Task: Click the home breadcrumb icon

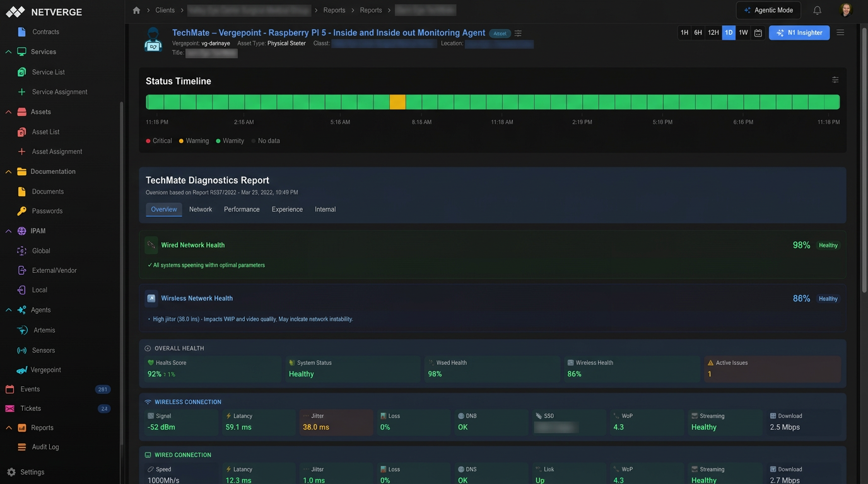Action: coord(136,10)
